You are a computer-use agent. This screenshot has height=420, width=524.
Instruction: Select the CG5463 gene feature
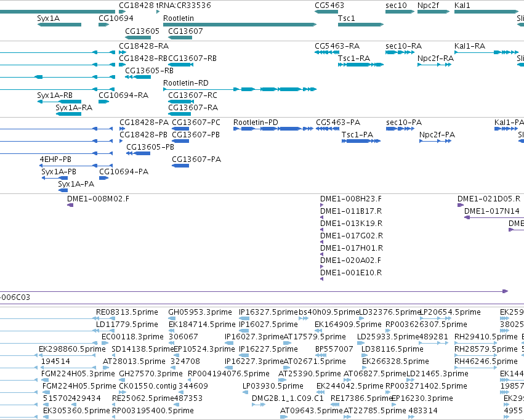click(326, 12)
